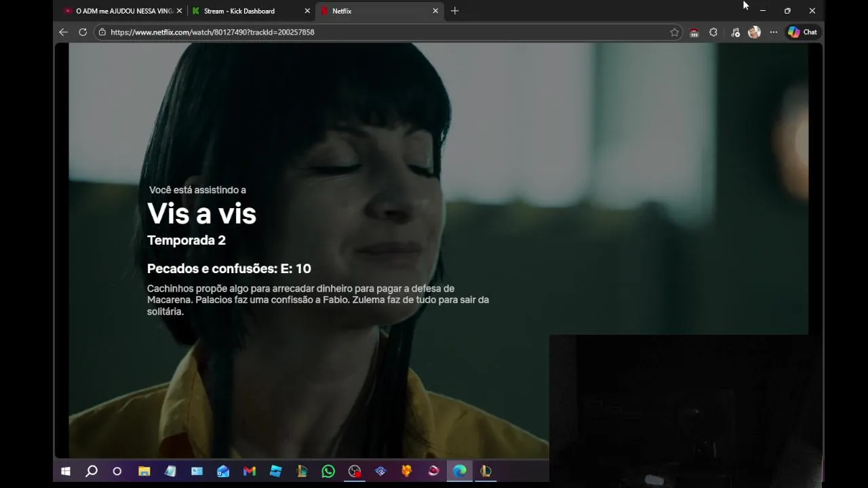The height and width of the screenshot is (488, 868).
Task: Open the pink round app in taskbar
Action: pyautogui.click(x=433, y=471)
